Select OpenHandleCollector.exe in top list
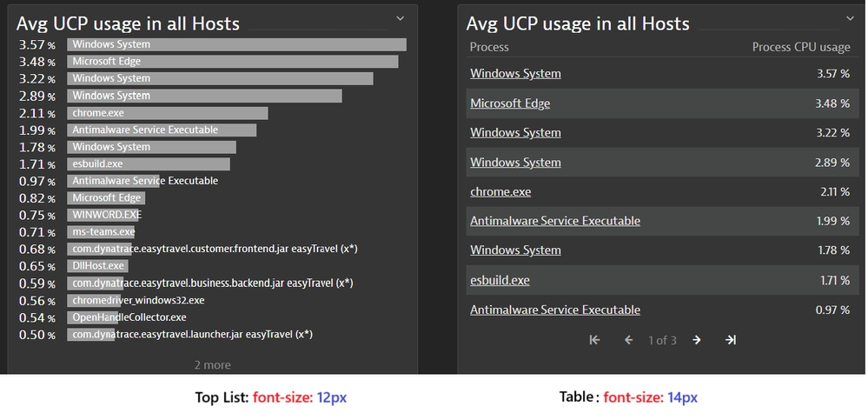 pos(129,317)
